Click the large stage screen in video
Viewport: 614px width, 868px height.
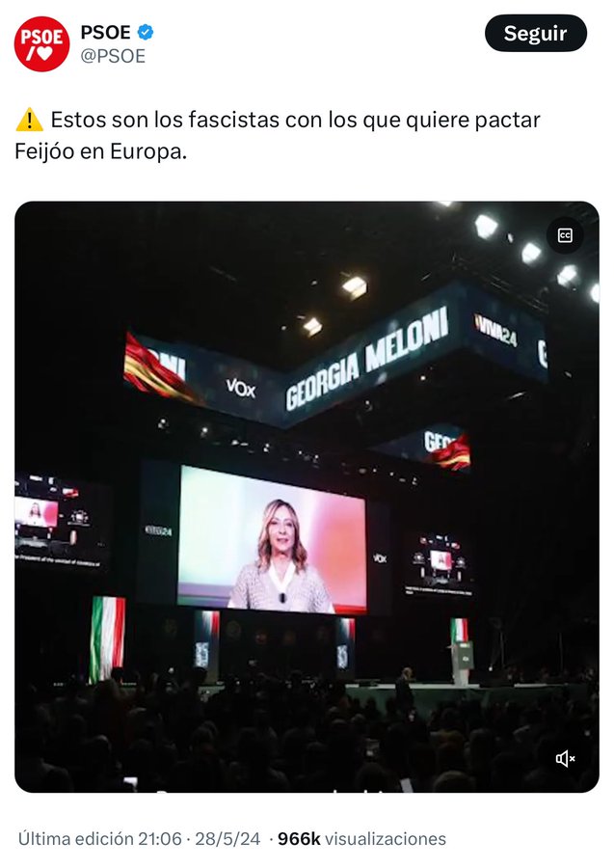272,540
